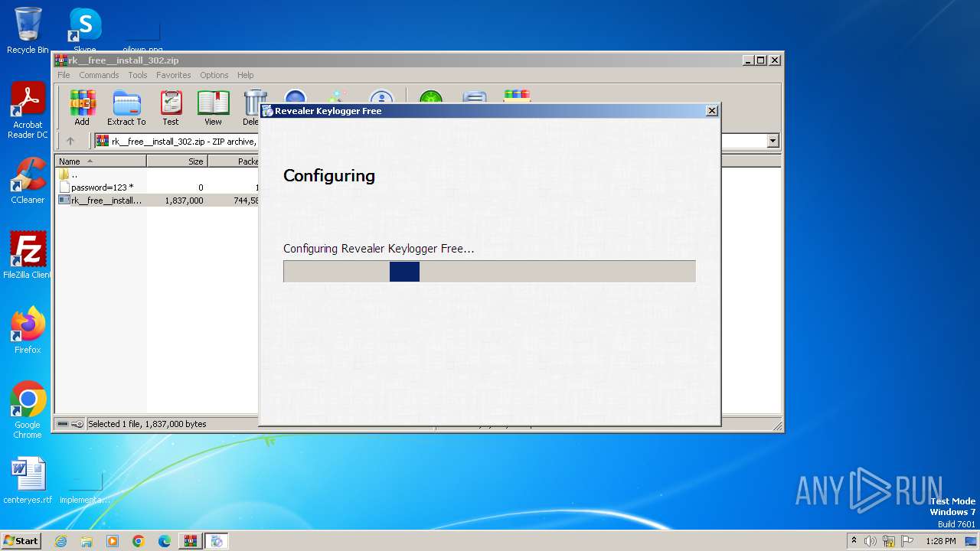Click the Delete trash icon in WinRAR
Image resolution: width=980 pixels, height=551 pixels.
tap(252, 107)
